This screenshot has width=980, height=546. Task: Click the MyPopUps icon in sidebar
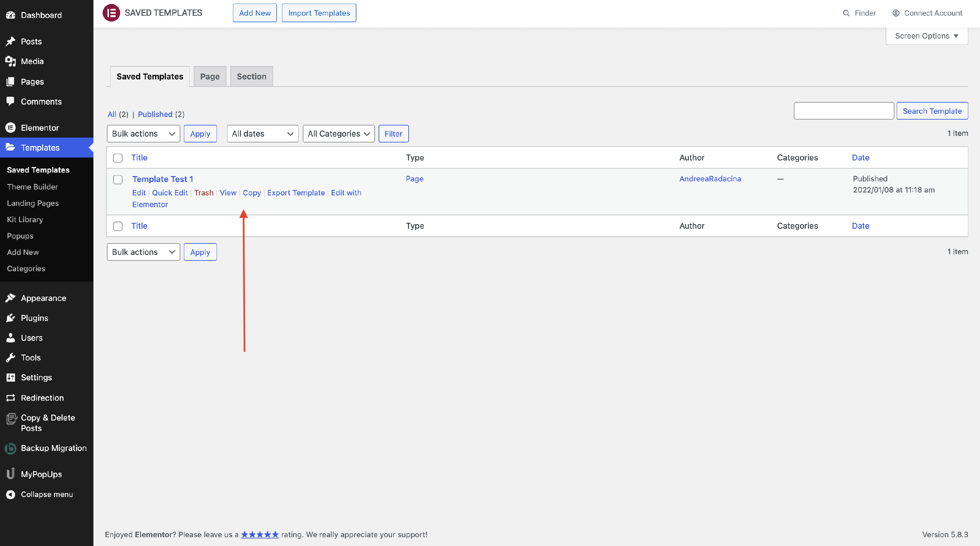[11, 474]
